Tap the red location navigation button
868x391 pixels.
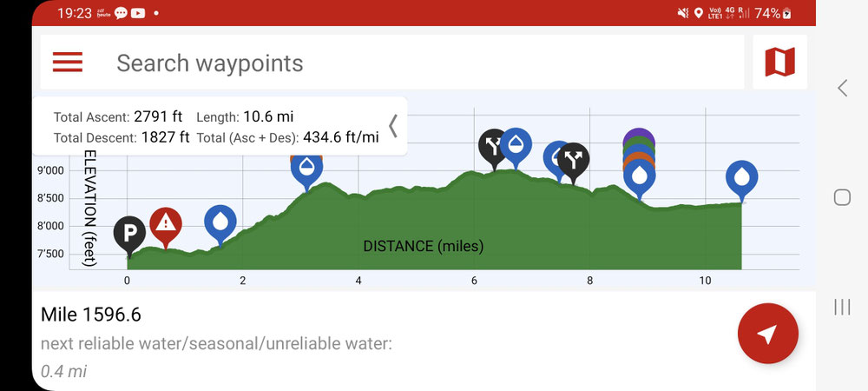tap(768, 334)
